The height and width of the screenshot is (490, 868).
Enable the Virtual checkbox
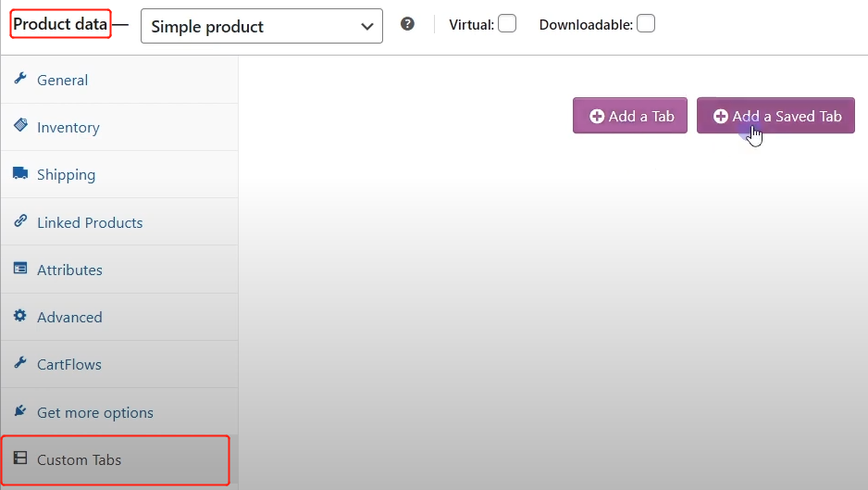(x=507, y=24)
